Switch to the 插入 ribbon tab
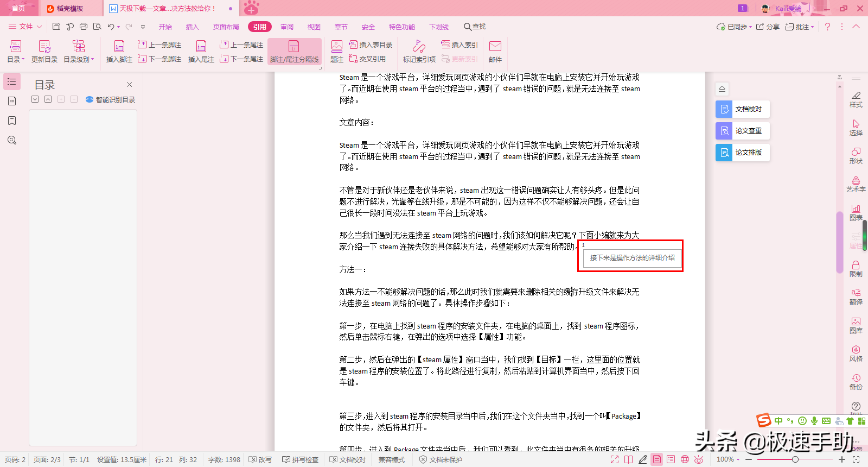Screen dimensions: 868x467 [193, 27]
